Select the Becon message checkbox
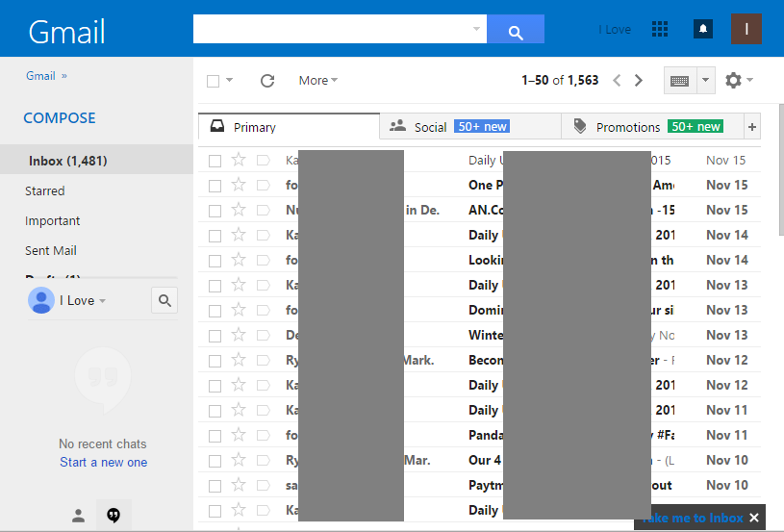The image size is (784, 532). click(x=215, y=361)
